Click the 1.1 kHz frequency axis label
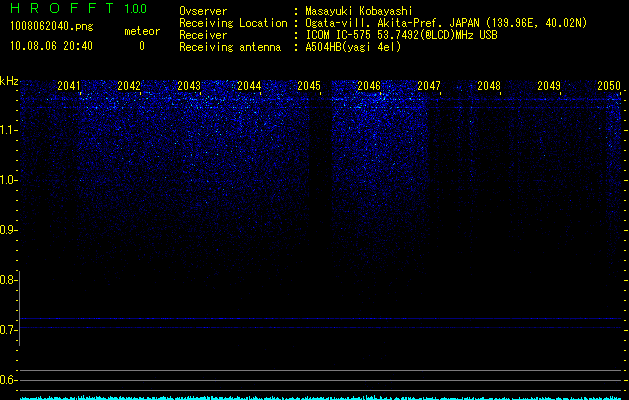This screenshot has width=629, height=400. tap(8, 130)
